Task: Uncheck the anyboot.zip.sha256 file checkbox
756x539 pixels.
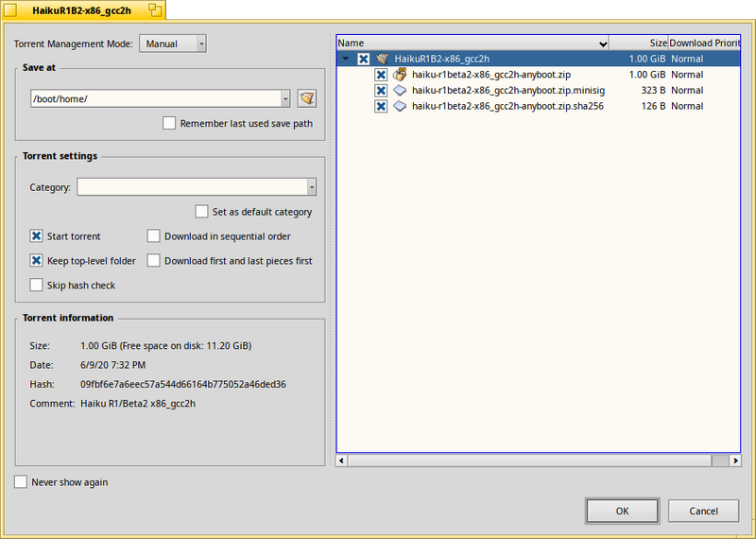Action: pyautogui.click(x=381, y=106)
